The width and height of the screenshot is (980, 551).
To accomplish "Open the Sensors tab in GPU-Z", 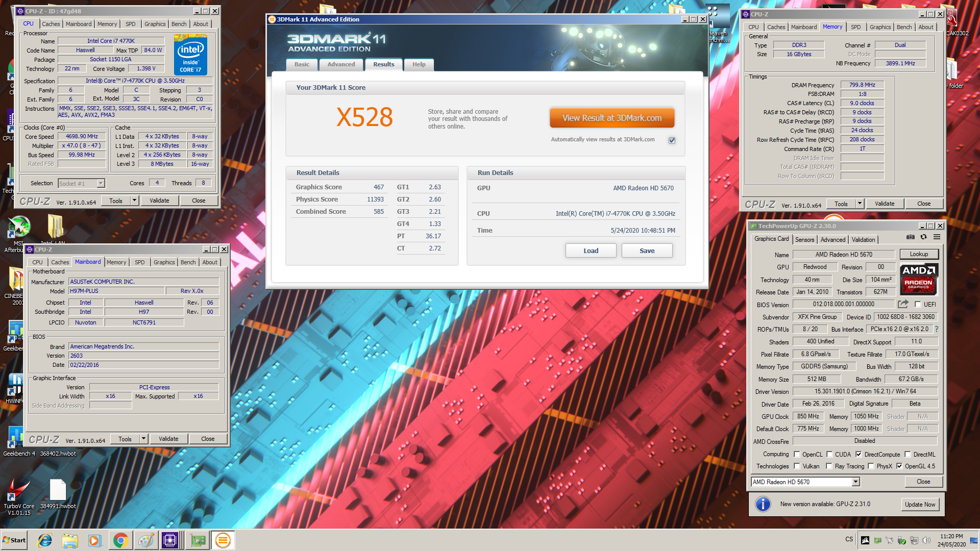I will (805, 240).
